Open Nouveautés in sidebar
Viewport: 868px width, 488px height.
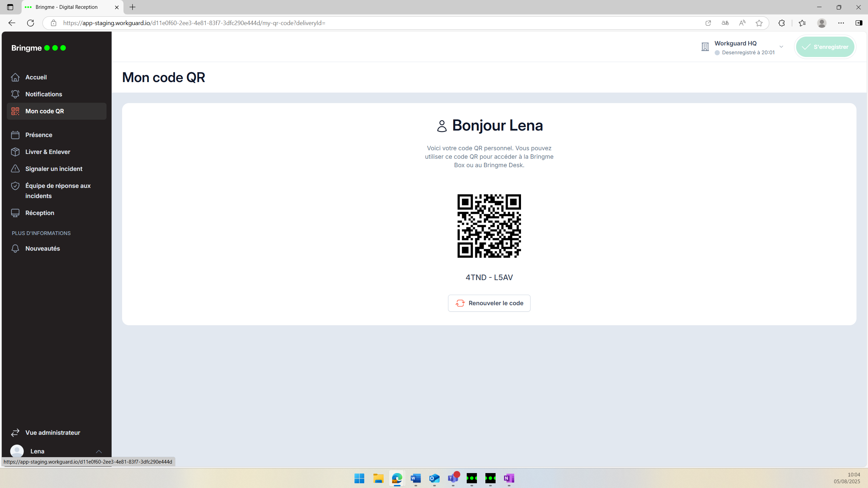point(42,249)
